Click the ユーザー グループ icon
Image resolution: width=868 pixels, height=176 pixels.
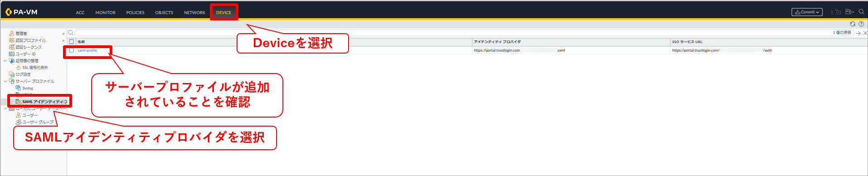pos(19,122)
